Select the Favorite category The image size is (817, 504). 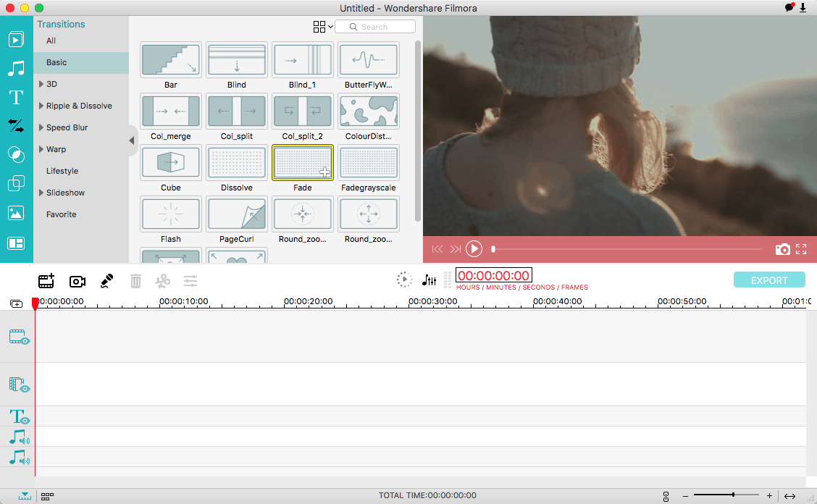pyautogui.click(x=61, y=214)
